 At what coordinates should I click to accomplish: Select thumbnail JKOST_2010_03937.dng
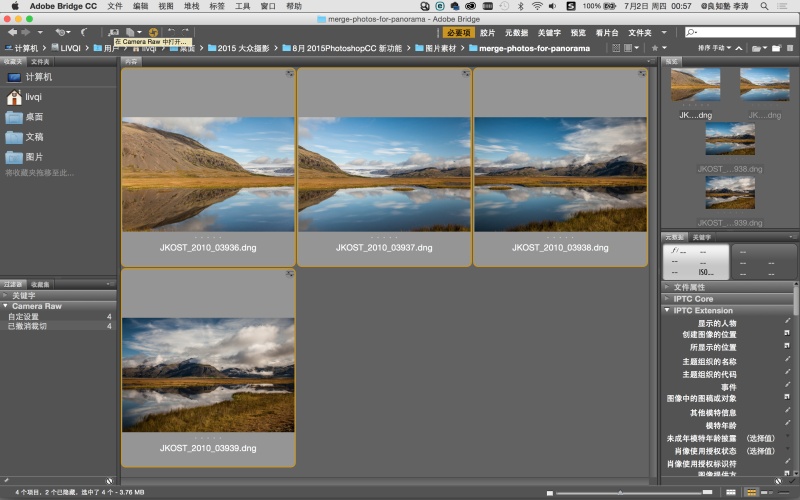(384, 167)
